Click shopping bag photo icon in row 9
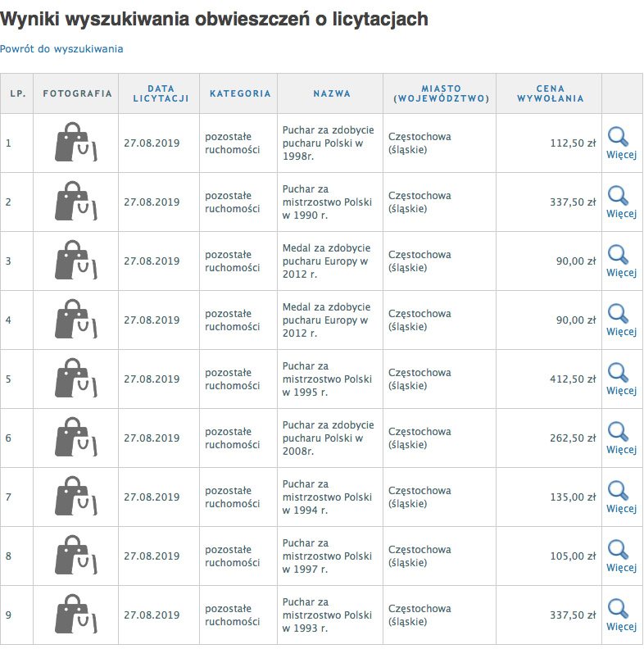This screenshot has width=644, height=658. coord(76,614)
